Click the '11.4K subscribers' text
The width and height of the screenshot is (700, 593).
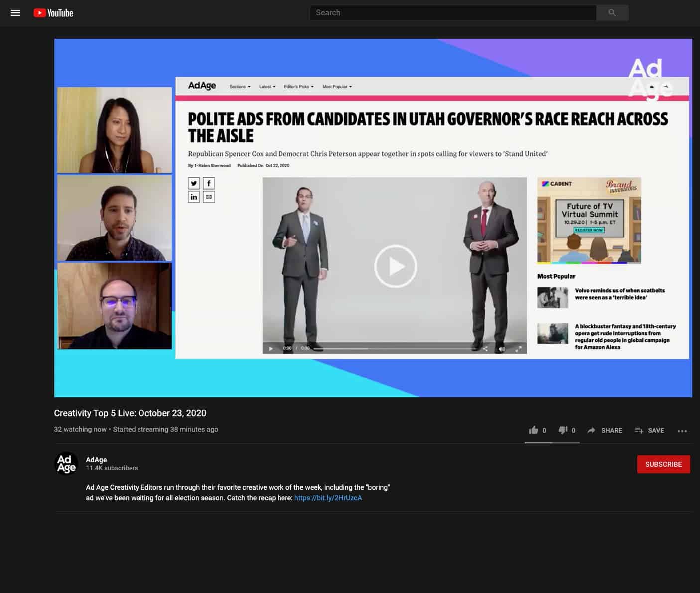pyautogui.click(x=112, y=468)
